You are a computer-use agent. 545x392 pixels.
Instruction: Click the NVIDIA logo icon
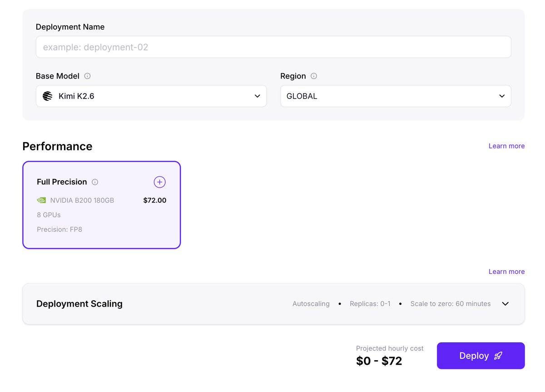pos(41,200)
